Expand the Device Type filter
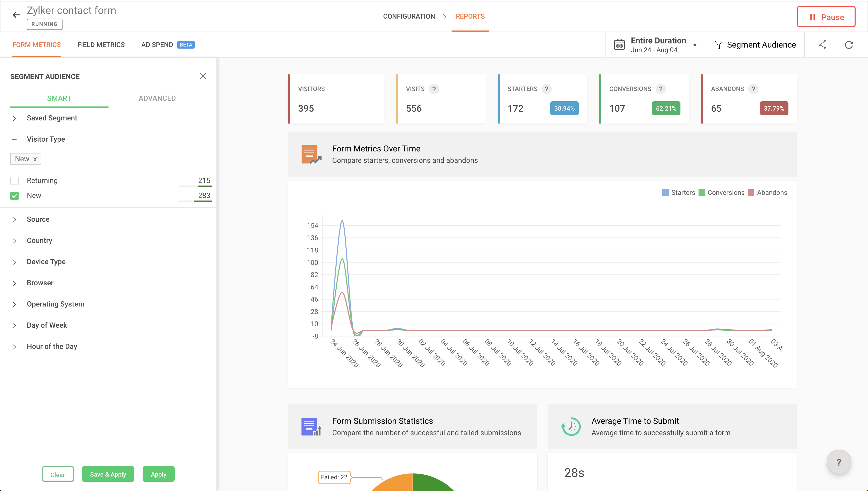The image size is (868, 491). pyautogui.click(x=46, y=262)
